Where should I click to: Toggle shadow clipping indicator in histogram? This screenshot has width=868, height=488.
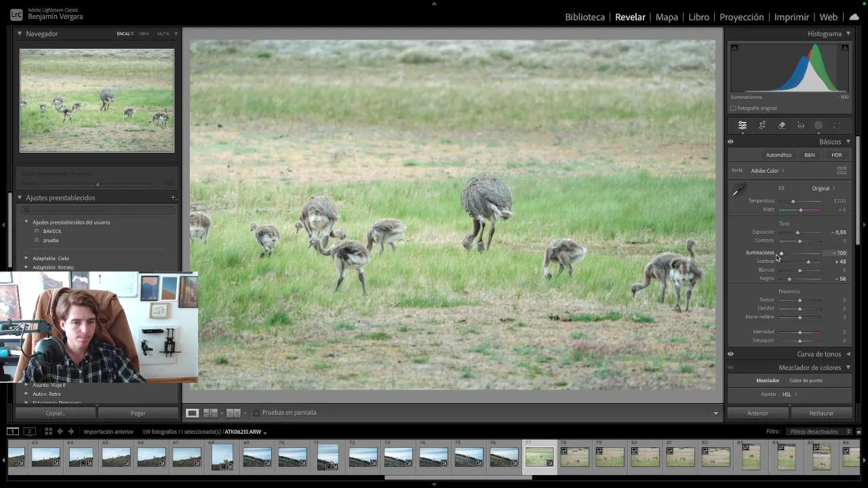(x=734, y=47)
